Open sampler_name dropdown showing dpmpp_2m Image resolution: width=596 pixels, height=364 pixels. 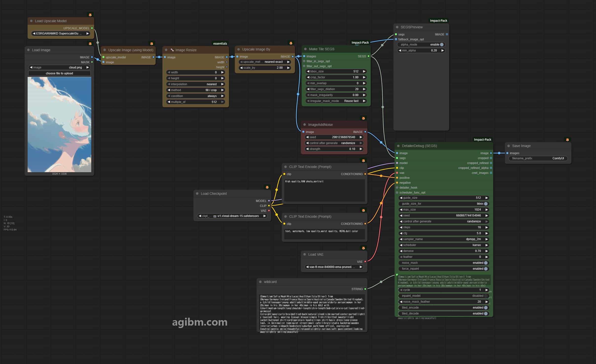click(x=444, y=239)
